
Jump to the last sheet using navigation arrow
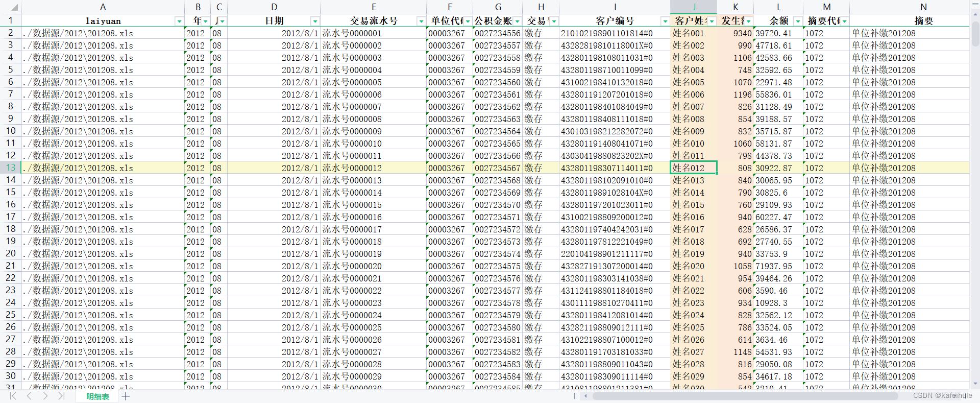click(61, 396)
